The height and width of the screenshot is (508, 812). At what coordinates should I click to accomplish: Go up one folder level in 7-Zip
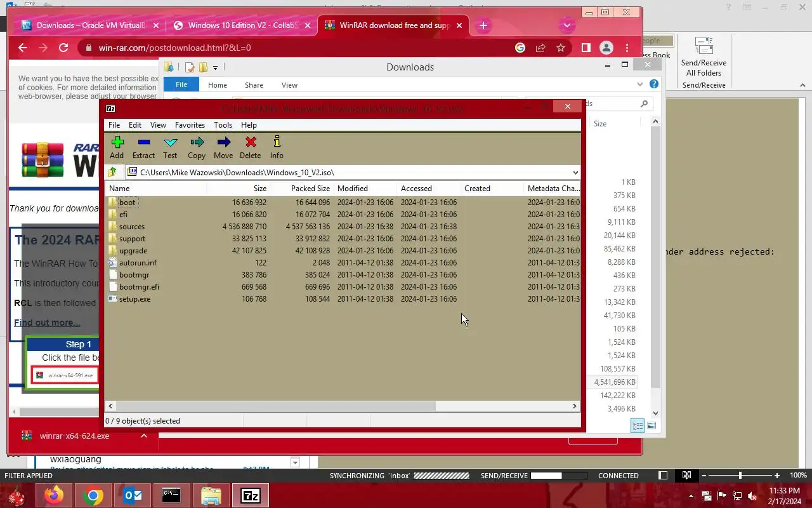tap(112, 172)
